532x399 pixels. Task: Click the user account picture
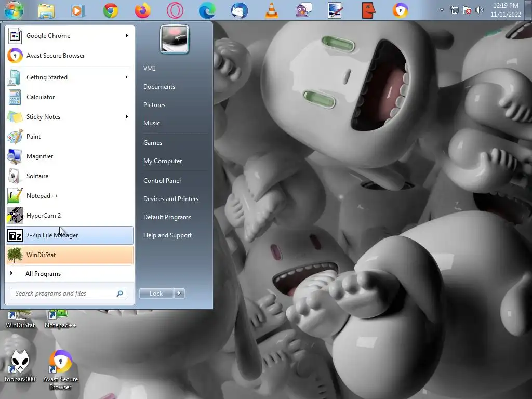[x=175, y=39]
